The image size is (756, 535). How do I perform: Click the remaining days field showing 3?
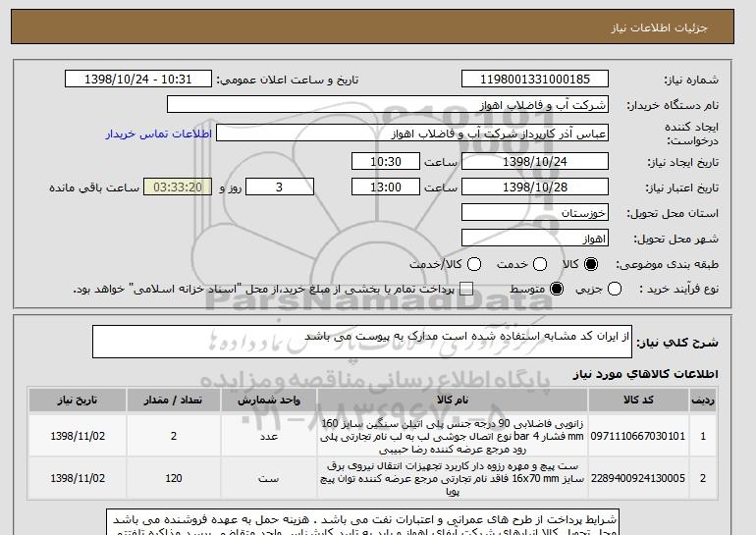pos(280,187)
